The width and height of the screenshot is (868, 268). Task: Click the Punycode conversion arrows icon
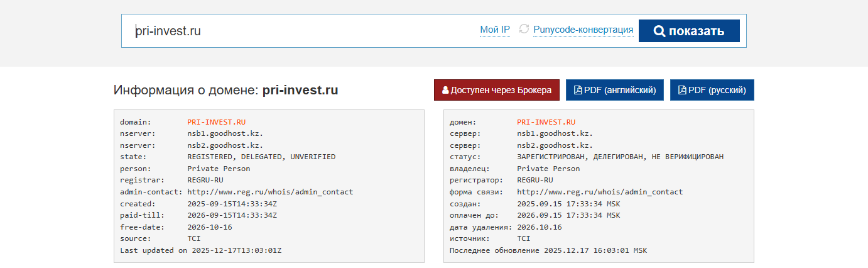click(x=524, y=30)
